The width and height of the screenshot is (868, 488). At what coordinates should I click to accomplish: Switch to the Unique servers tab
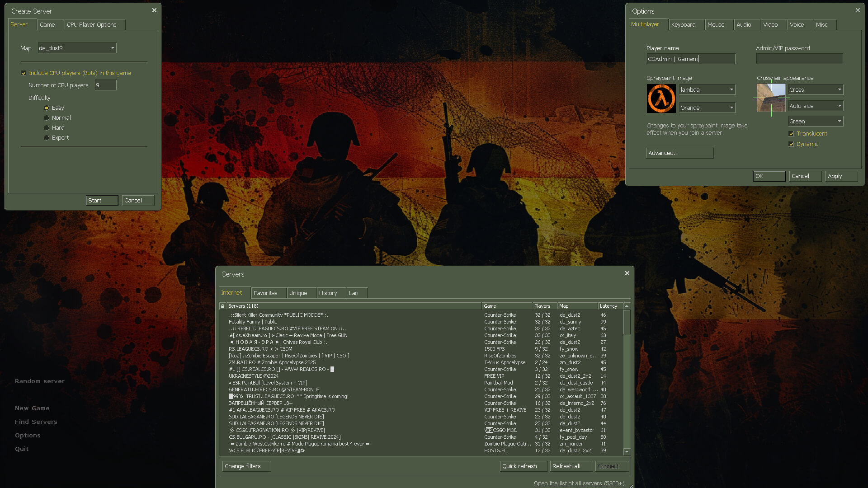click(x=302, y=293)
